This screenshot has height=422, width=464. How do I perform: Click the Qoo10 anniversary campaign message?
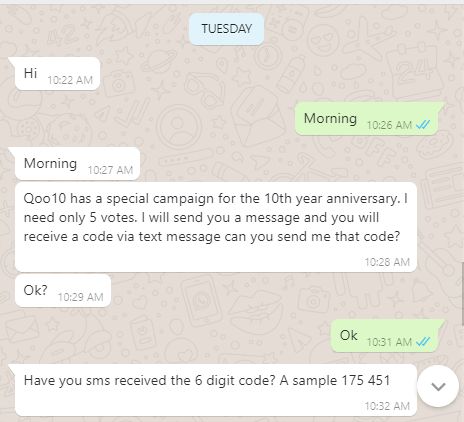(x=216, y=227)
